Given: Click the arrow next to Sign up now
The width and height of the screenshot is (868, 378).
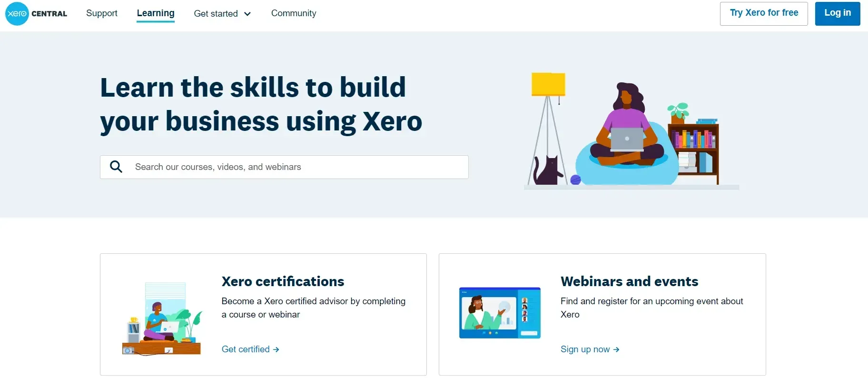Looking at the screenshot, I should 616,349.
